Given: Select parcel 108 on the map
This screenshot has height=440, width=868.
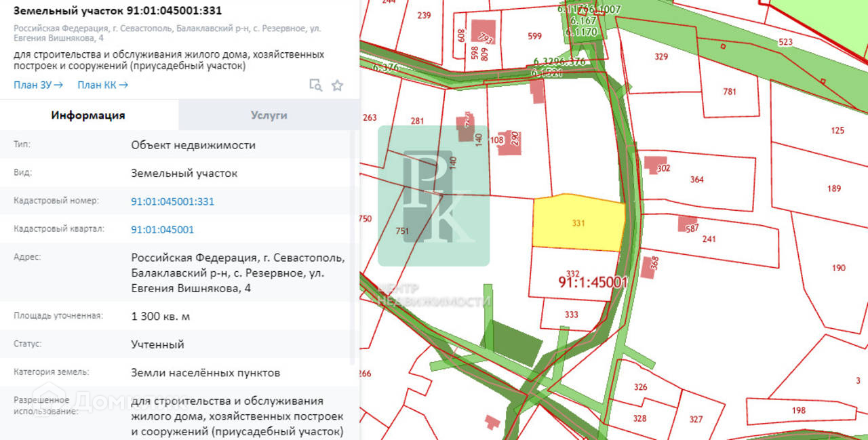Looking at the screenshot, I should (496, 141).
